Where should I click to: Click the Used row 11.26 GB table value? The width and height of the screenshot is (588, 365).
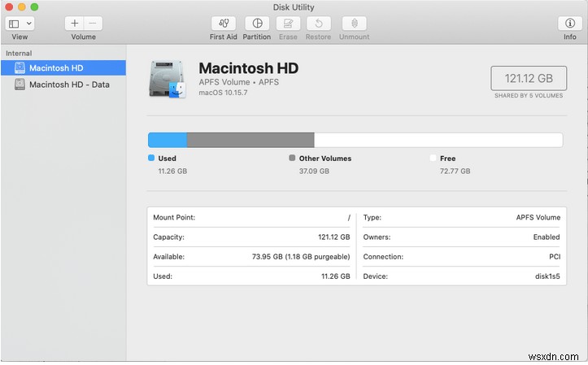tap(336, 276)
